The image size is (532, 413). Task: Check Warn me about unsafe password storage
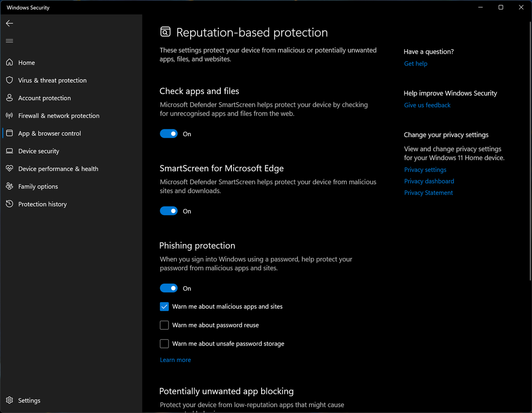(x=164, y=344)
